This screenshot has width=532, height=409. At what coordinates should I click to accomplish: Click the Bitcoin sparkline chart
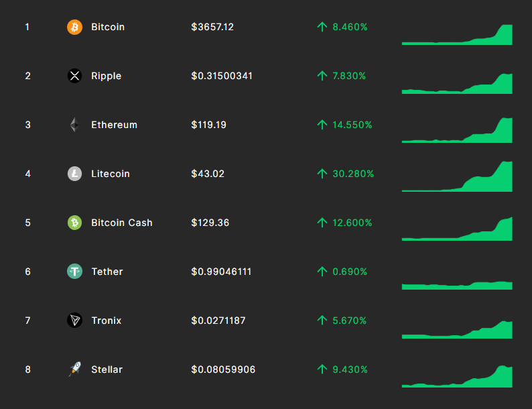457,35
